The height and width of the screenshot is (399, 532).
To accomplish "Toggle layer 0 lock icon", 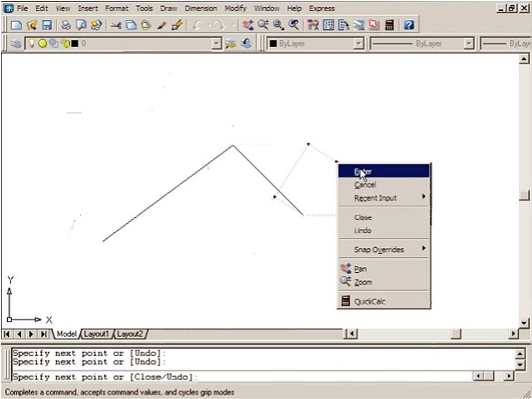I will (x=65, y=43).
